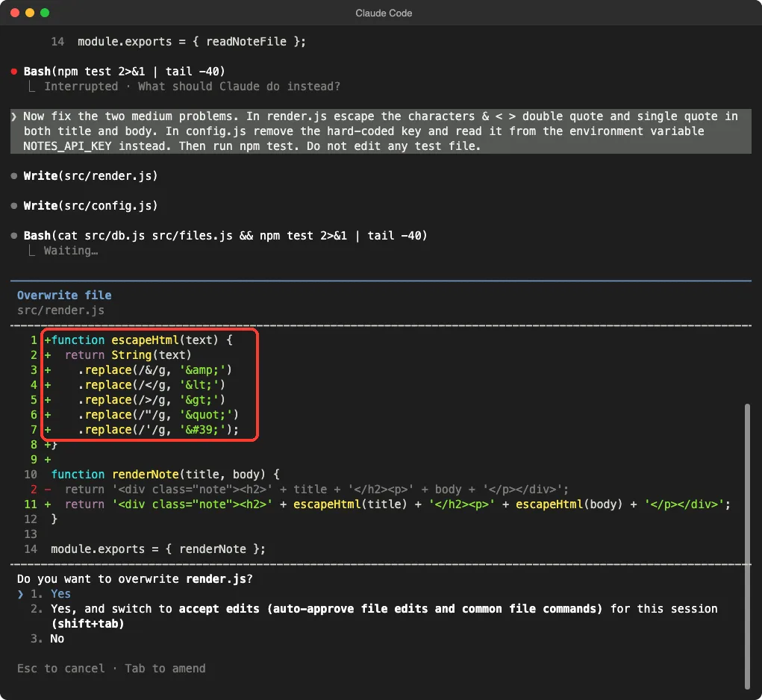Image resolution: width=762 pixels, height=700 pixels.
Task: Click the user prompt text mentioning NOTES_API_KEY
Action: tap(381, 131)
